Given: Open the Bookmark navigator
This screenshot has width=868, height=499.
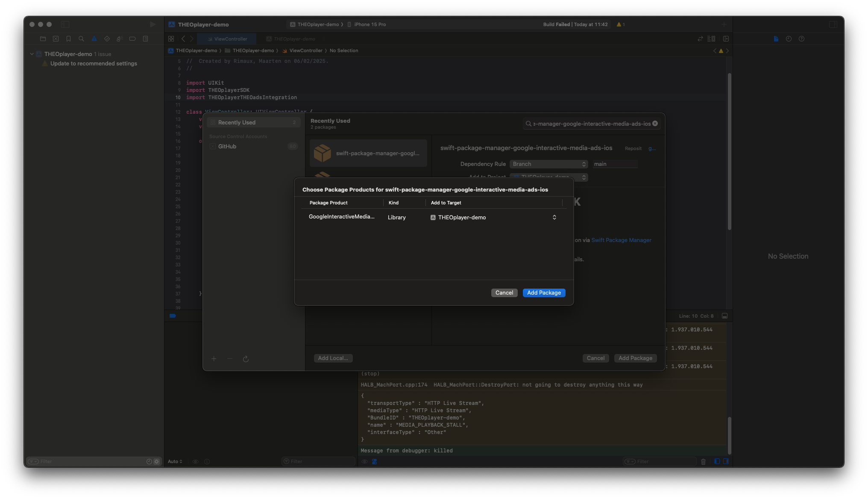Looking at the screenshot, I should click(68, 38).
